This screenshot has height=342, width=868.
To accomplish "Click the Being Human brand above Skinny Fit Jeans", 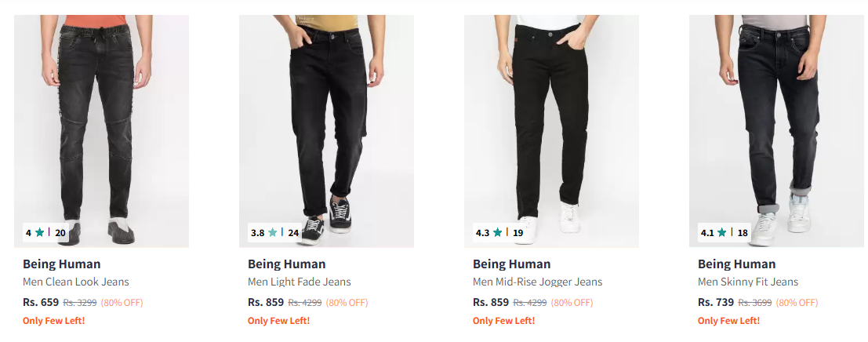I will point(736,264).
